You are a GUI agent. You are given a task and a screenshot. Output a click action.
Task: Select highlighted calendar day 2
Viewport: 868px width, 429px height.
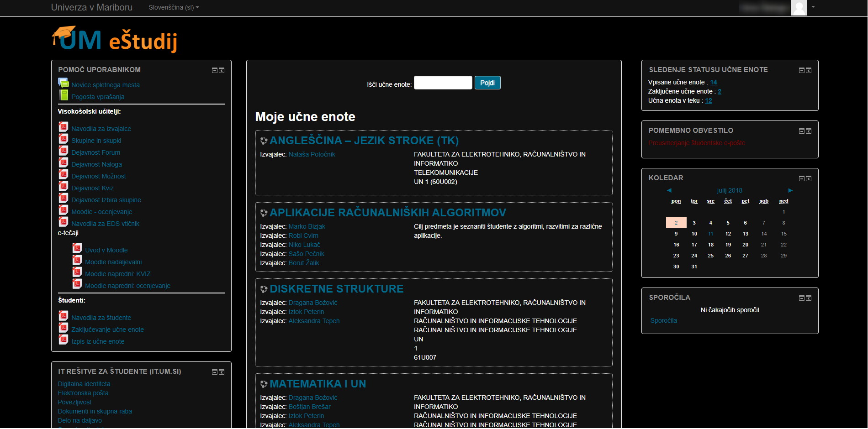(676, 223)
